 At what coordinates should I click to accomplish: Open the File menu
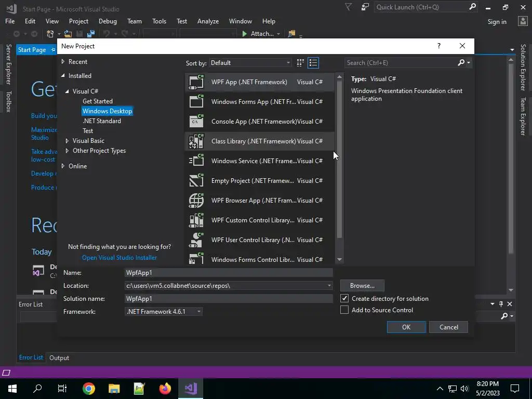click(x=10, y=21)
